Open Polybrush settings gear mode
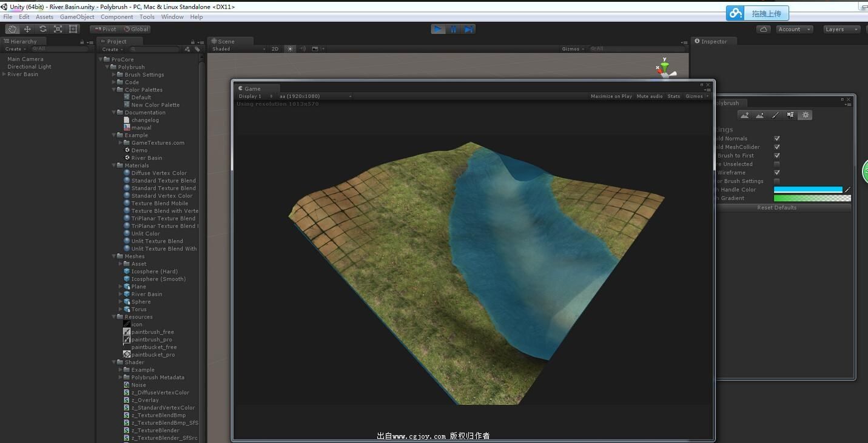The image size is (868, 443). 805,115
